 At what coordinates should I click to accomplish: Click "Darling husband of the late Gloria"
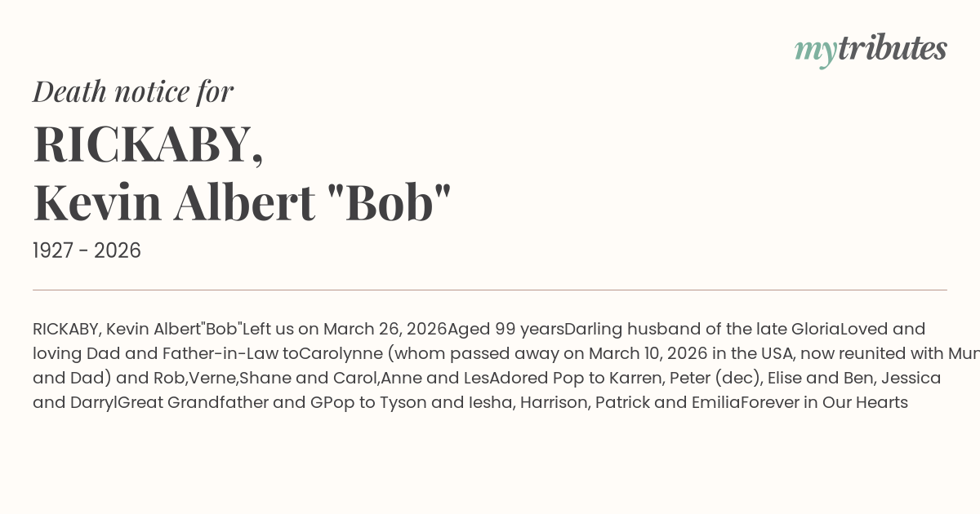tap(702, 329)
